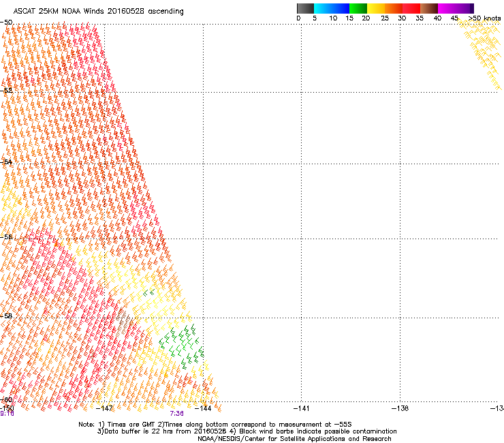Screen dimensions: 504x443
Task: Click the orange 25-30 knots legend segment
Action: coord(394,8)
